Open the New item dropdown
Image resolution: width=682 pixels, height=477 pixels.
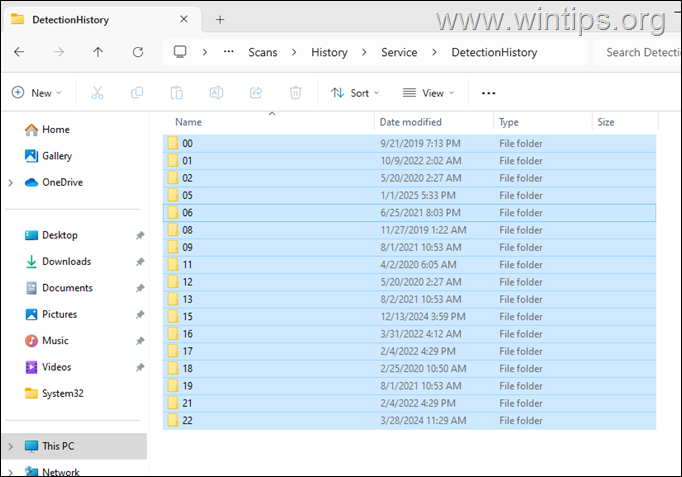tap(37, 93)
